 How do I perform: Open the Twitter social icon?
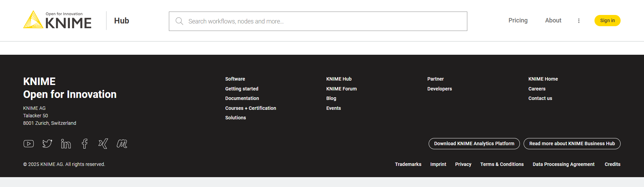(47, 144)
